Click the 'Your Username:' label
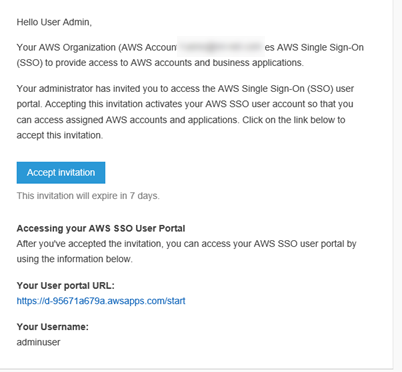The width and height of the screenshot is (402, 372). pyautogui.click(x=53, y=327)
